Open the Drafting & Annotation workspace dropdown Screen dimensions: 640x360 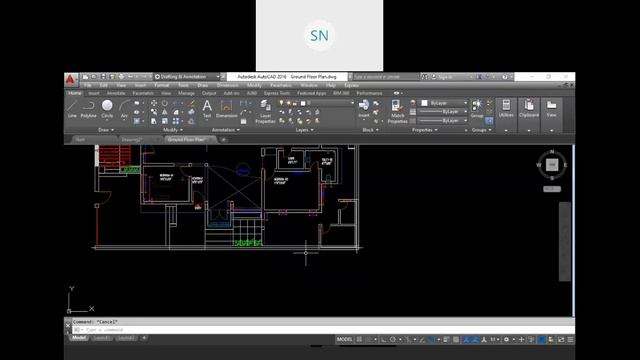pos(187,76)
